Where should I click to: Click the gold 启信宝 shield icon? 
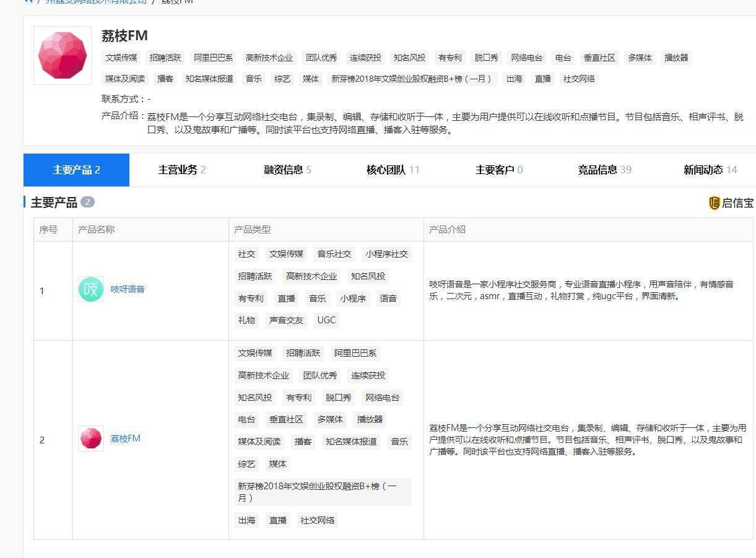click(713, 203)
